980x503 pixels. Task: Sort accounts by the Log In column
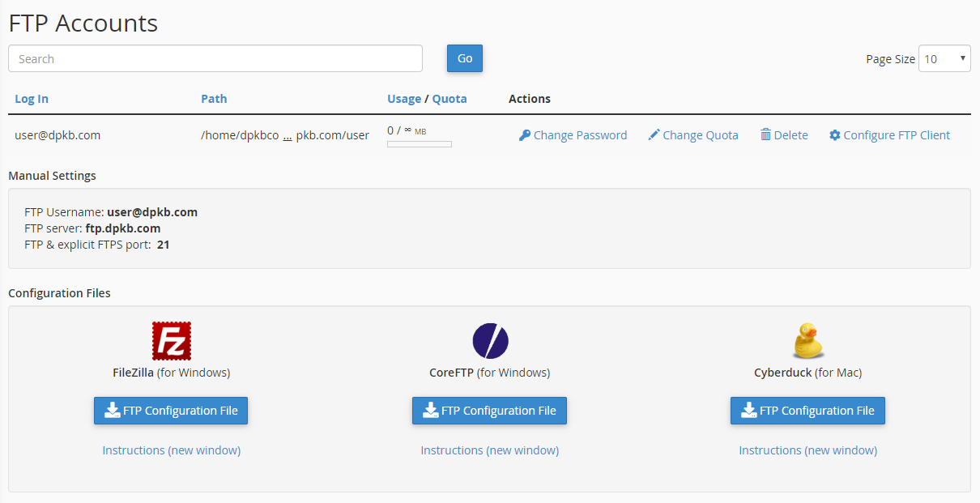click(x=31, y=98)
